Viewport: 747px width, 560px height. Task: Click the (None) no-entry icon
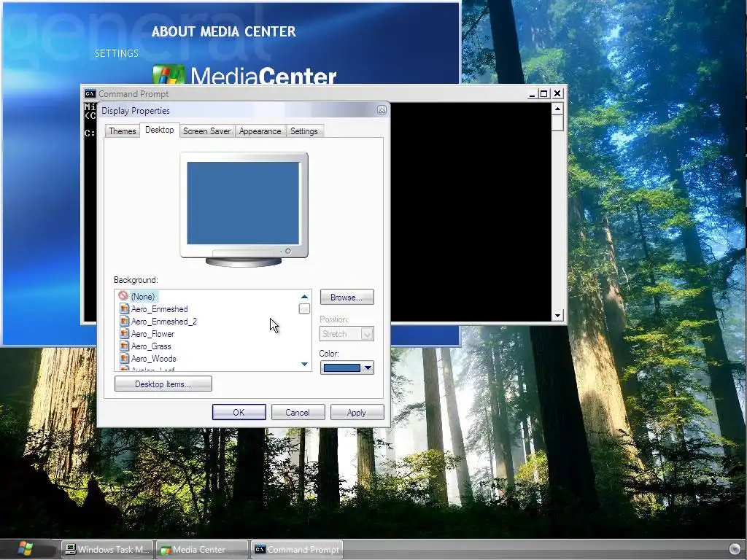[123, 296]
